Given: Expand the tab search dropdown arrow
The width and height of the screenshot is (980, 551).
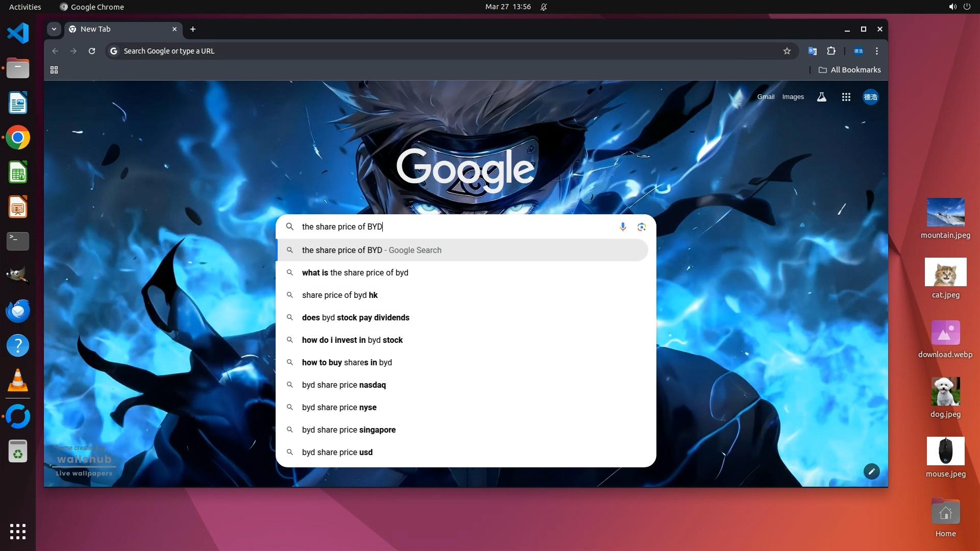Looking at the screenshot, I should pos(54,29).
